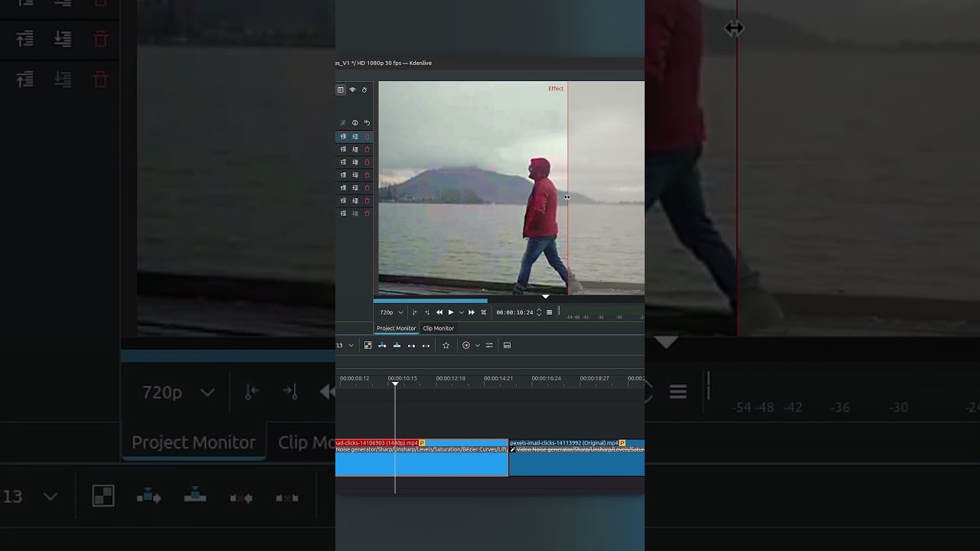
Task: Delete the highlighted top effect row
Action: pos(367,136)
